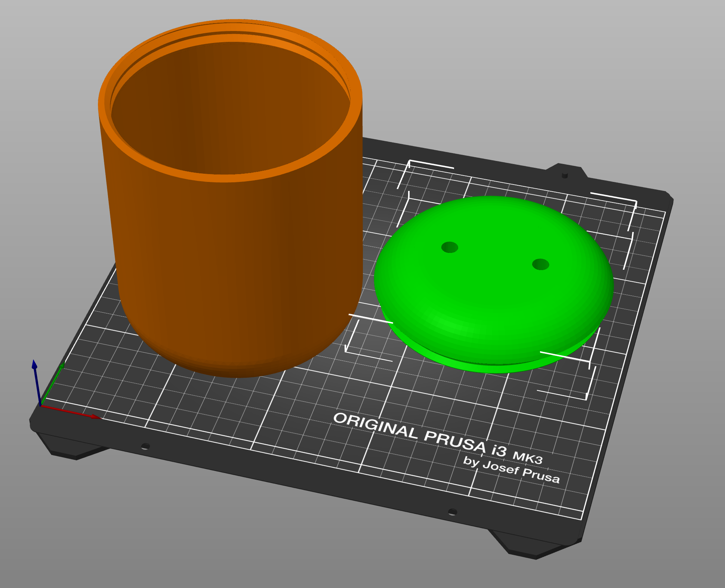Click the rear tab screw on print bed
The image size is (725, 588).
[565, 175]
